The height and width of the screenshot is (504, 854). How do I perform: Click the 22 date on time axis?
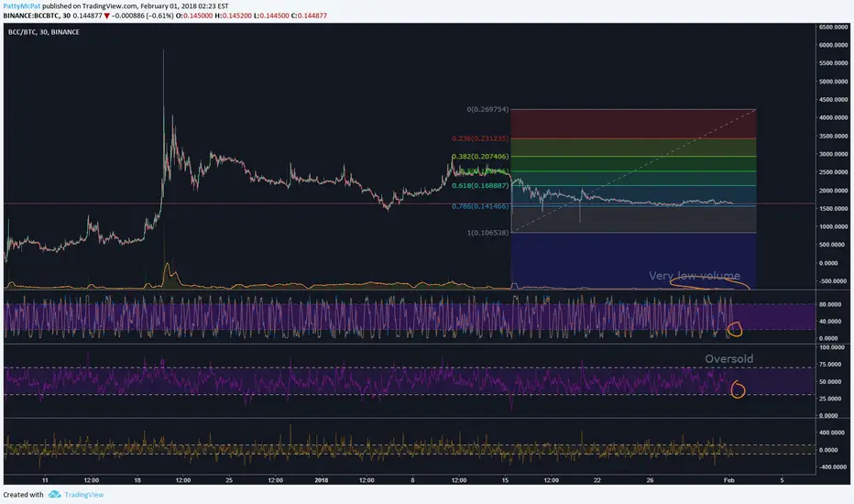(x=597, y=480)
